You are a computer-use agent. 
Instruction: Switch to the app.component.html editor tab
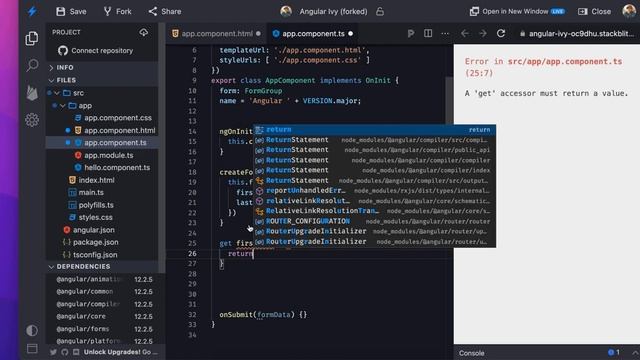point(216,33)
